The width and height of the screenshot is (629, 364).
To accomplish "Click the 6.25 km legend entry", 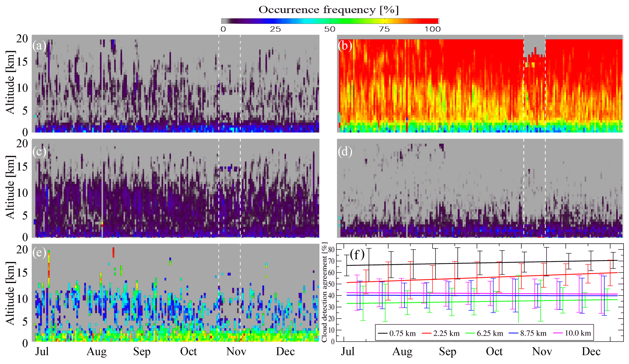I will click(490, 333).
